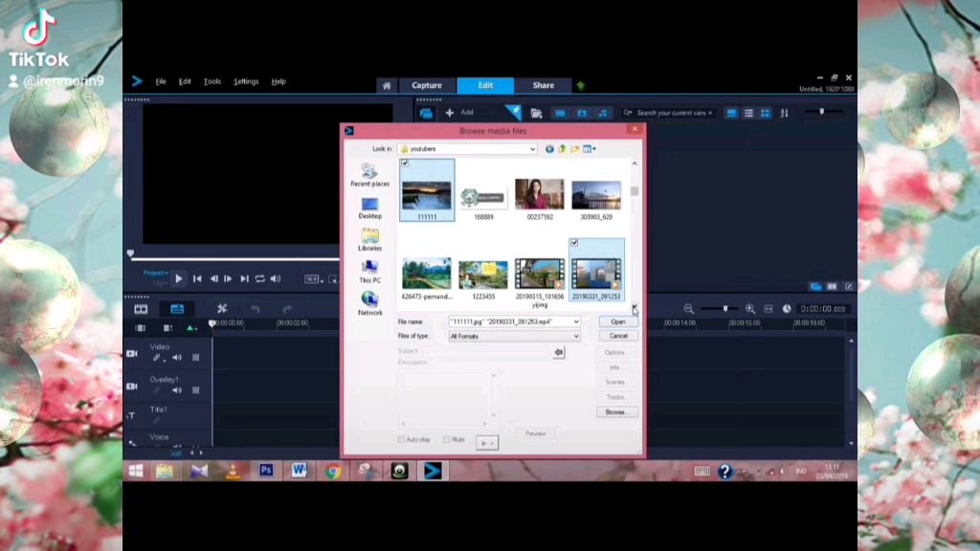This screenshot has width=980, height=551.
Task: Click the Up one level folder icon
Action: click(x=562, y=149)
